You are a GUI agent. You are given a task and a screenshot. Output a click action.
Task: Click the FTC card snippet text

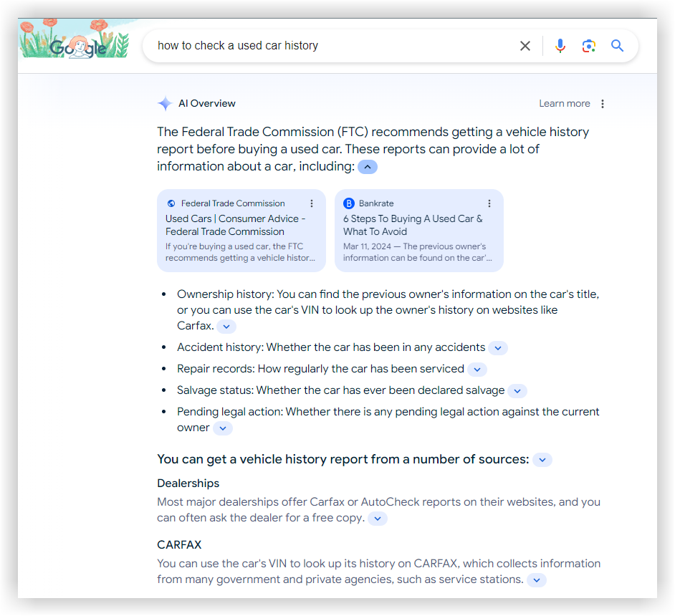(x=240, y=252)
